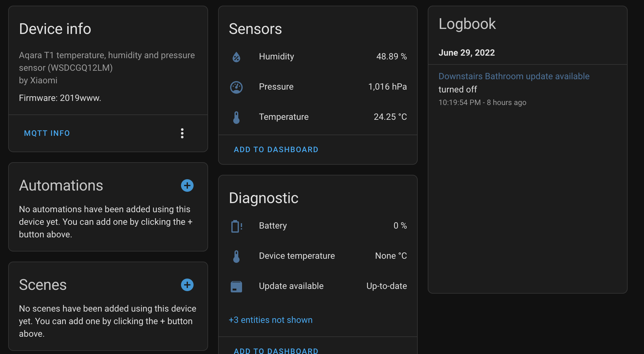The height and width of the screenshot is (354, 644).
Task: Open the three-dot device menu
Action: point(182,133)
